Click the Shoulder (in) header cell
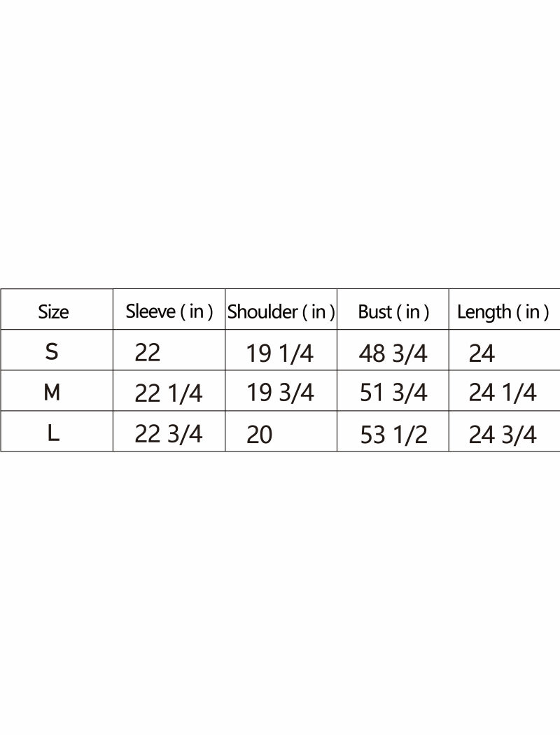The image size is (560, 735). tap(281, 311)
